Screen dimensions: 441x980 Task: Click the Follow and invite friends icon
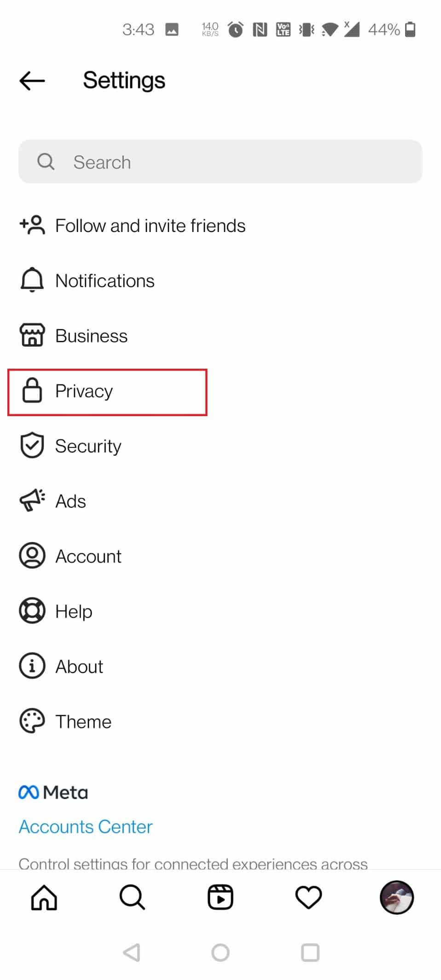click(x=31, y=225)
